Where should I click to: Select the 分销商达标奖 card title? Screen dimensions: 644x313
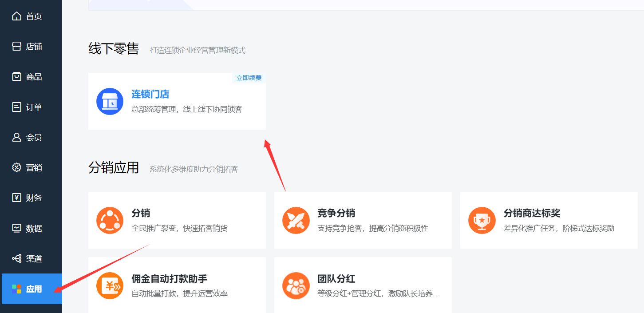pos(532,213)
